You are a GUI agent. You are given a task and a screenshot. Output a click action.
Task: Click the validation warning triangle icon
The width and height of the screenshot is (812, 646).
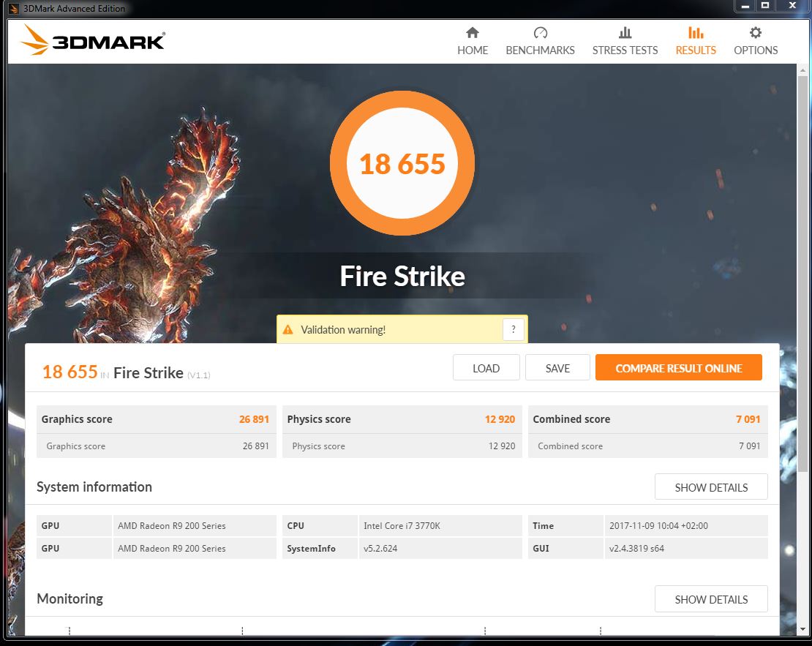[x=288, y=329]
